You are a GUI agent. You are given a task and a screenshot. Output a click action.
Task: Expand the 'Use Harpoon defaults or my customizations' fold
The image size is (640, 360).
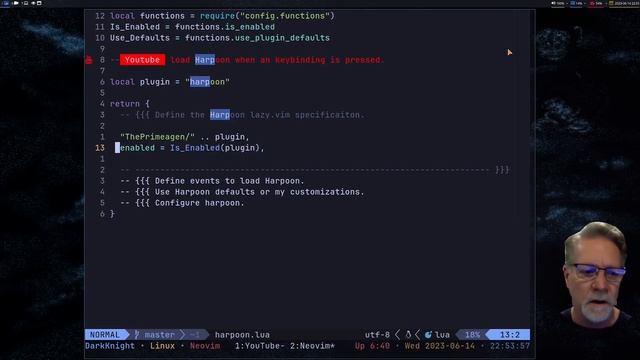point(242,192)
